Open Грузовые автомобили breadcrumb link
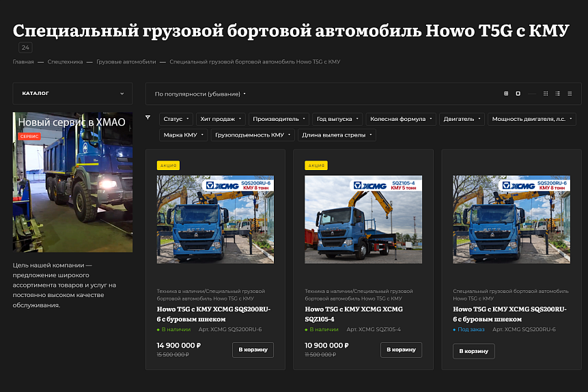This screenshot has width=588, height=392. tap(126, 62)
